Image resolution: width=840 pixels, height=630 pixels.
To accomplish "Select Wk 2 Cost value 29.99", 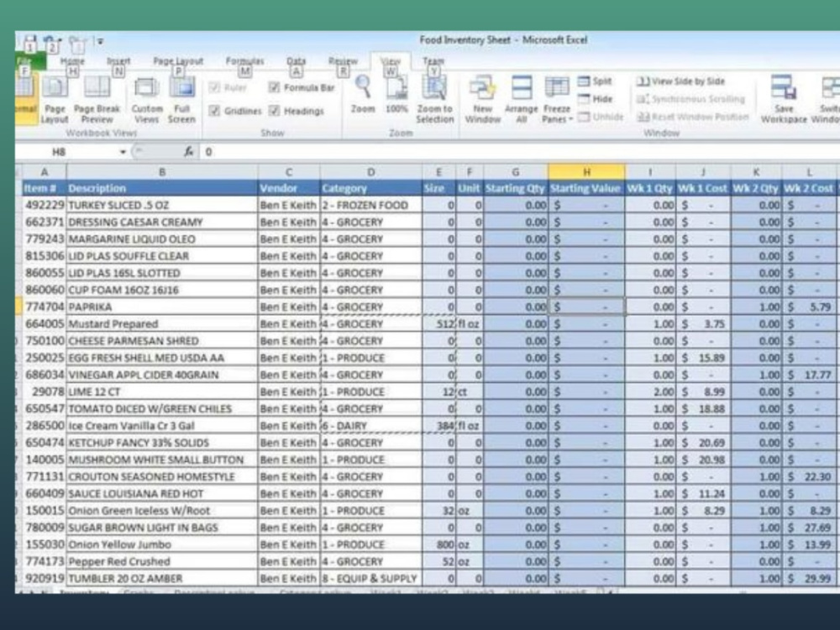I will [x=809, y=579].
